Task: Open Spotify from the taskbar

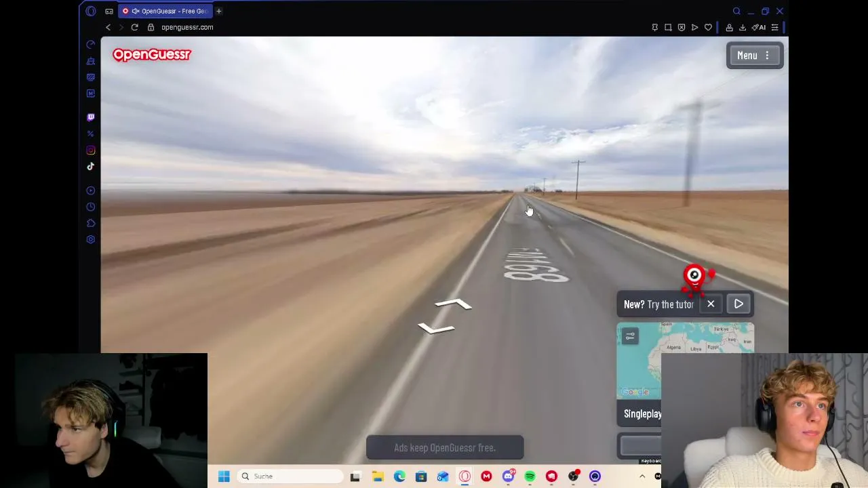Action: tap(530, 476)
